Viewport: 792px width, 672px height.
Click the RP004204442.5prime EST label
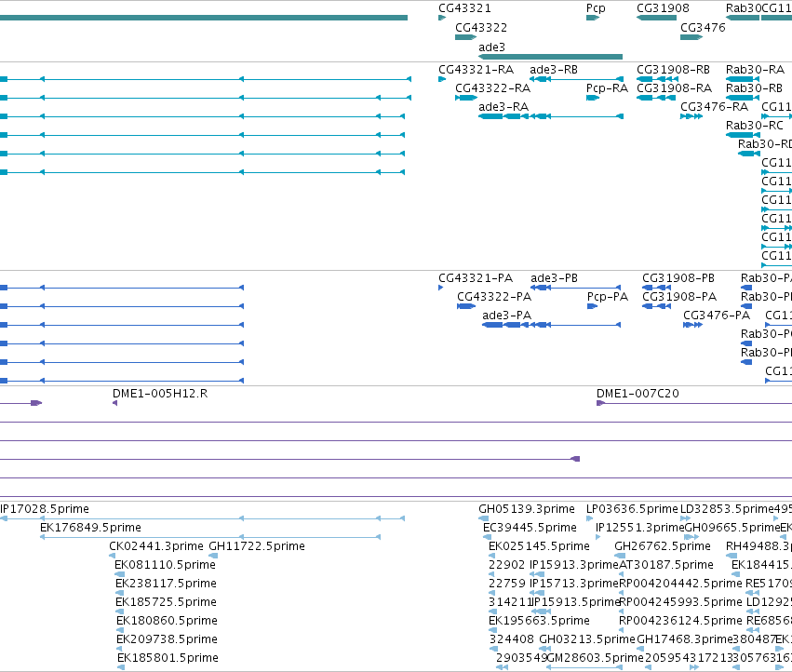click(x=680, y=584)
